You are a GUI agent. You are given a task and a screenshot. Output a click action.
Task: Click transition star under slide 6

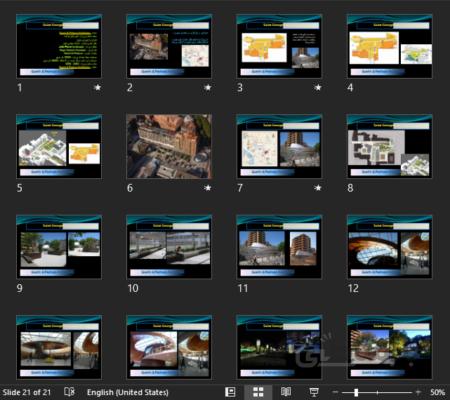[x=208, y=188]
